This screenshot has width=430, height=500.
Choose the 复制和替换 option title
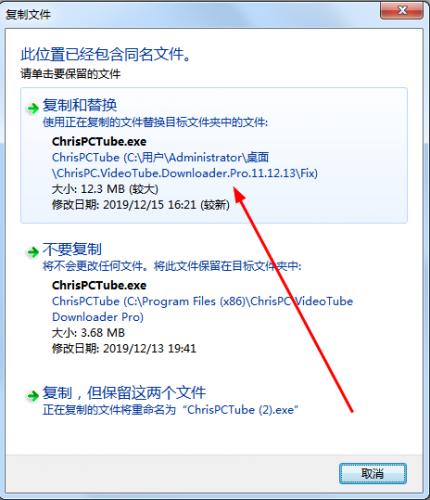click(x=80, y=105)
